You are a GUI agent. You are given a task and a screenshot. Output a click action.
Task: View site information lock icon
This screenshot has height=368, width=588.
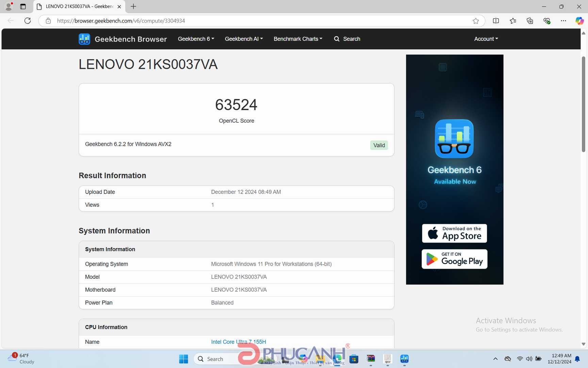(x=48, y=21)
